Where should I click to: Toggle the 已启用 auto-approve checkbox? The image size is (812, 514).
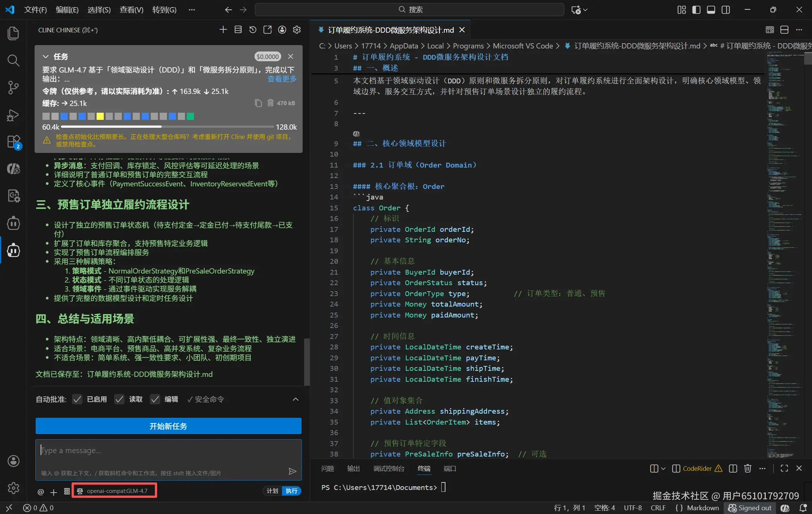(77, 399)
